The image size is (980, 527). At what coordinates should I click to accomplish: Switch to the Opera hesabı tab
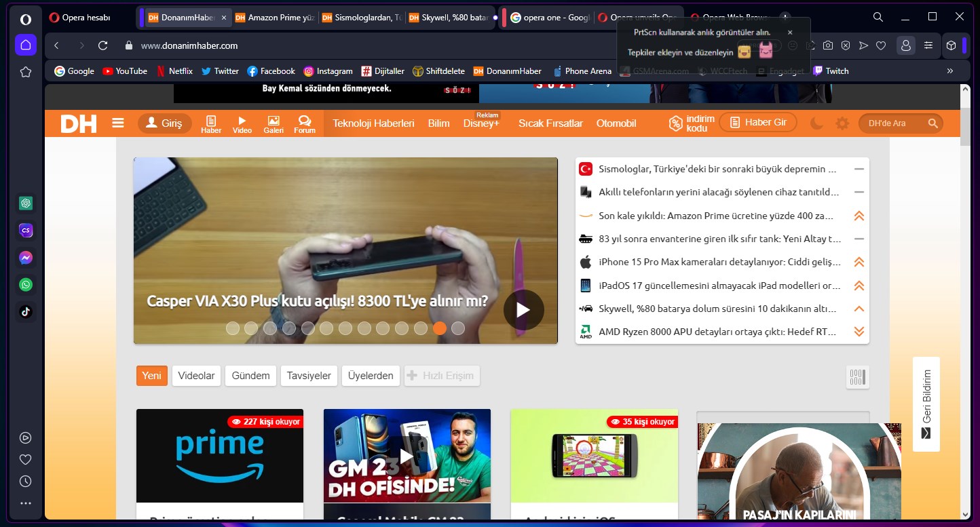(90, 18)
